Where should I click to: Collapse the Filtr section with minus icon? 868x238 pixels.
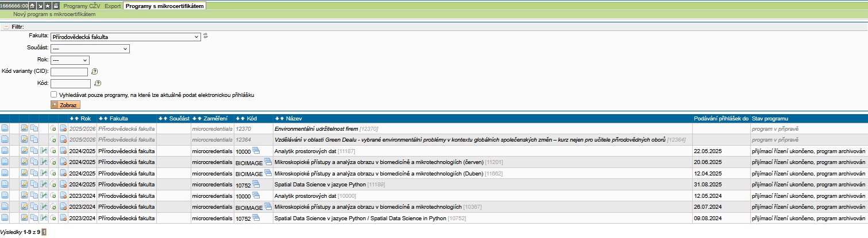6,26
